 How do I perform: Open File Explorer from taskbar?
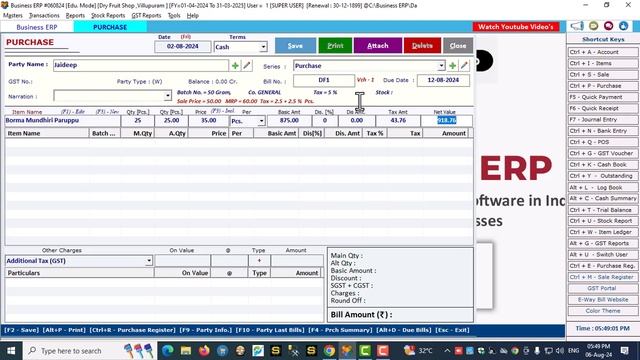[186, 351]
